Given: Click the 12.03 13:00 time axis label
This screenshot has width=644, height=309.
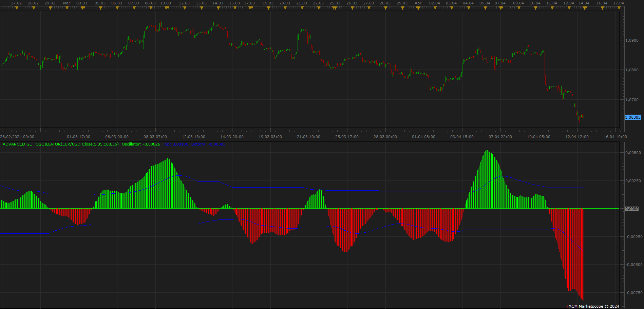Looking at the screenshot, I should click(193, 137).
